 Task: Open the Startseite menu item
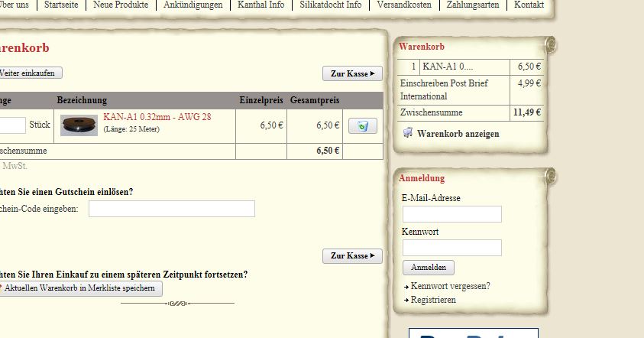tap(61, 5)
